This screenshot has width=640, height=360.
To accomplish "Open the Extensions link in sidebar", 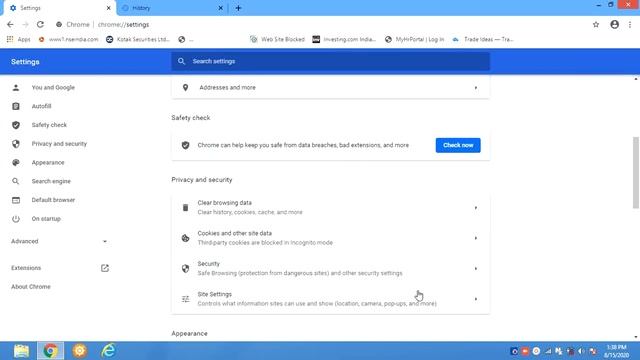I will click(x=26, y=268).
